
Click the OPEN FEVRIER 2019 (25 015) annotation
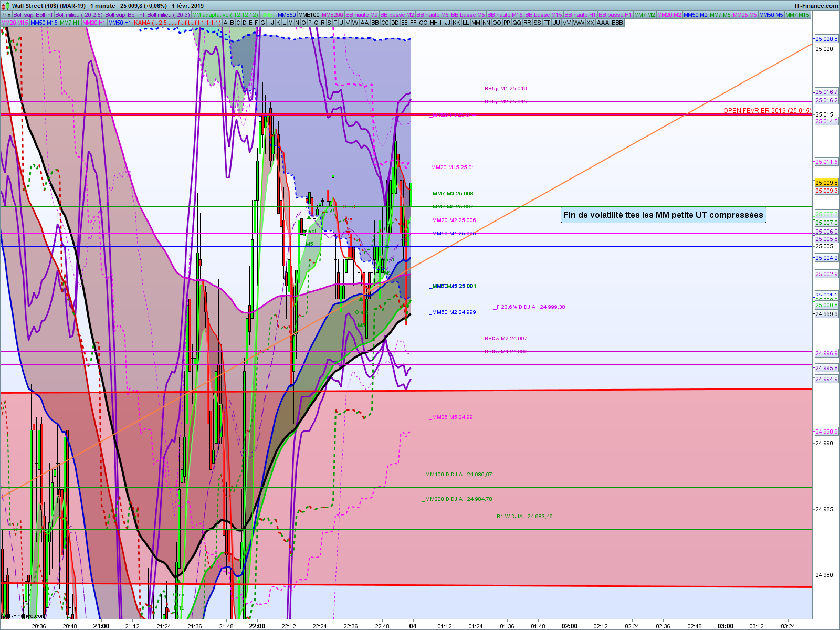pos(768,111)
